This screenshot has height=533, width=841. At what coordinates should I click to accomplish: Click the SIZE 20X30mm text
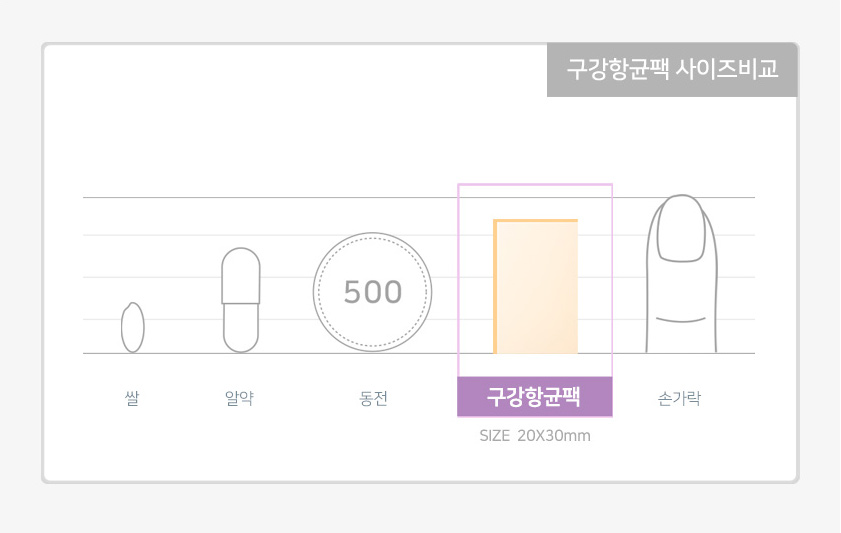click(x=535, y=435)
